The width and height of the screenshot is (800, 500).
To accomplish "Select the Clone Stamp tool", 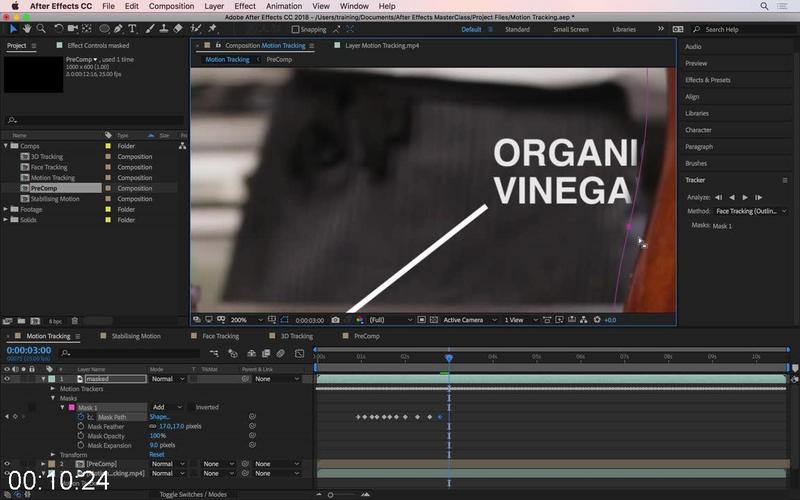I will coord(164,29).
